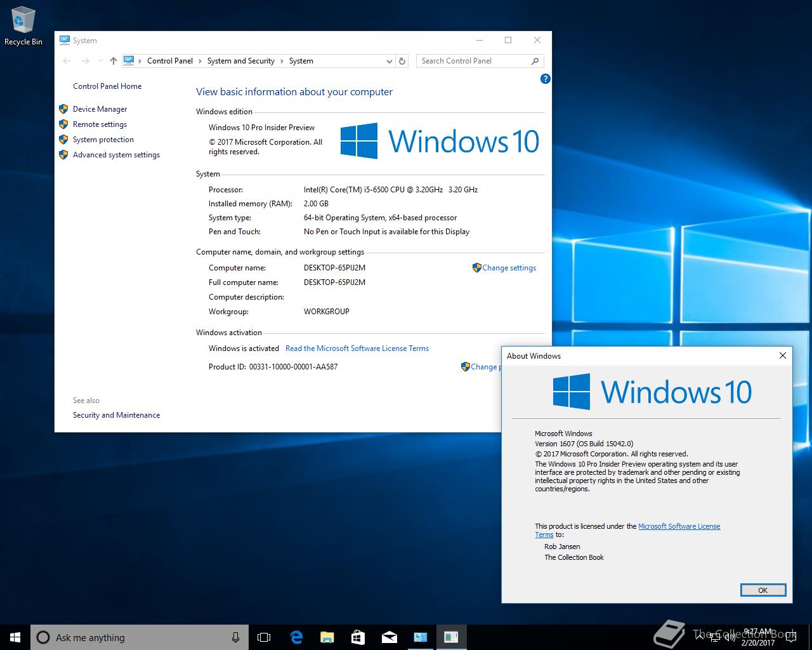Open System protection link
812x650 pixels.
pyautogui.click(x=103, y=140)
